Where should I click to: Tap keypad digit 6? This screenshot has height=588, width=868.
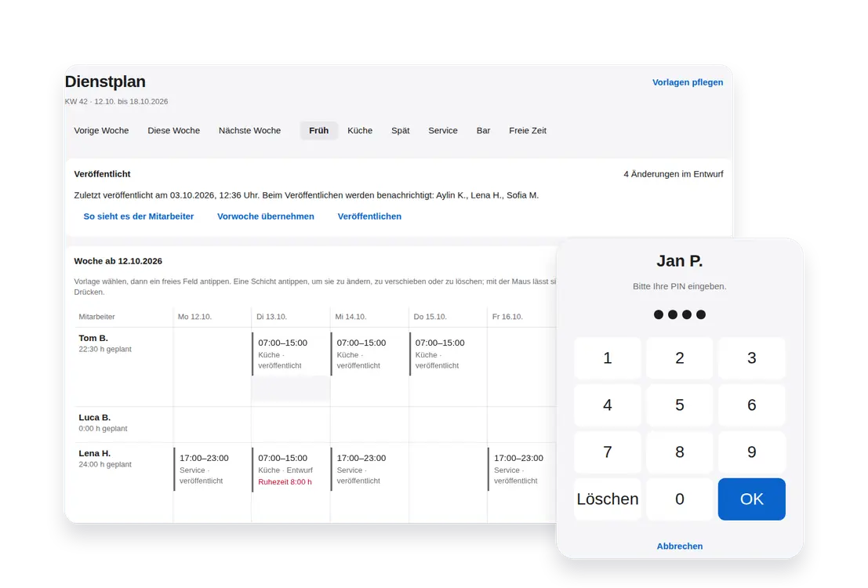click(752, 405)
